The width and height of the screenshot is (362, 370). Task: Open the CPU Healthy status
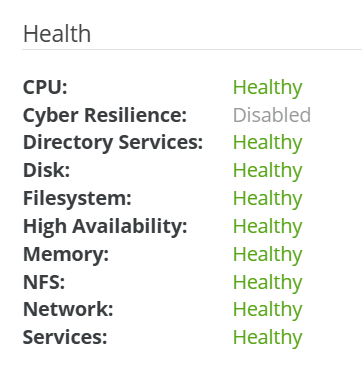click(267, 88)
